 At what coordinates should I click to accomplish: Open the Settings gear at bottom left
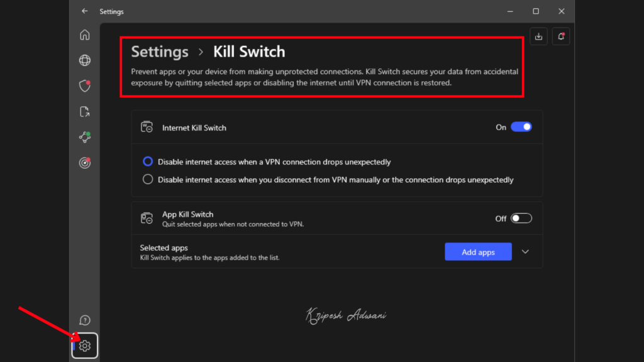click(x=84, y=346)
